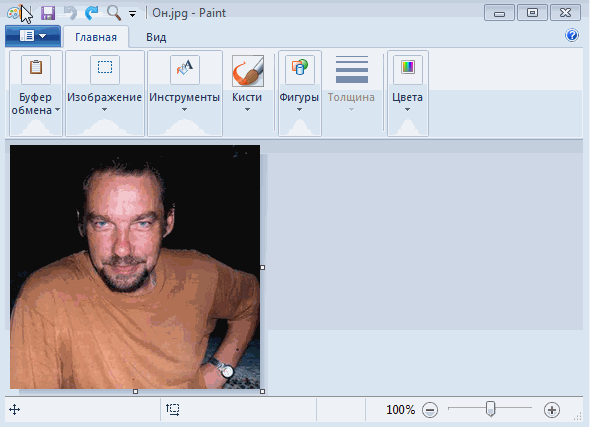
Task: Click the Save floppy disk icon
Action: (x=48, y=13)
